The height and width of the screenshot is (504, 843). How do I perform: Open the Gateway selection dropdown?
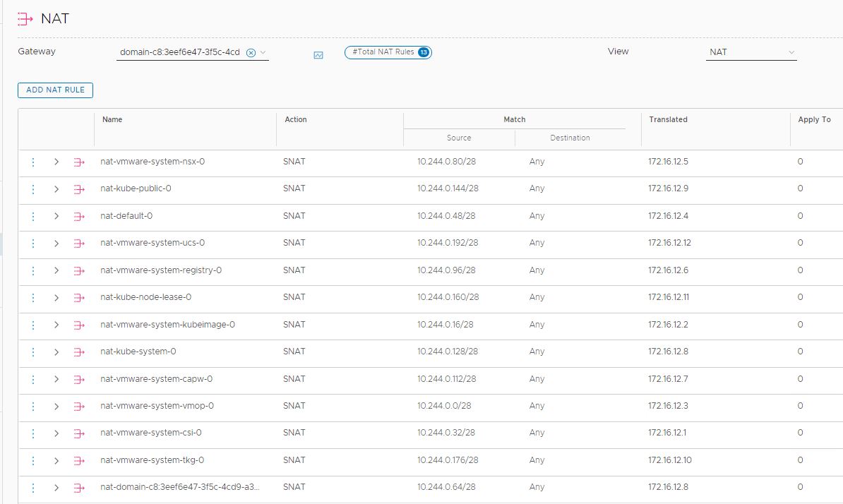pyautogui.click(x=263, y=52)
